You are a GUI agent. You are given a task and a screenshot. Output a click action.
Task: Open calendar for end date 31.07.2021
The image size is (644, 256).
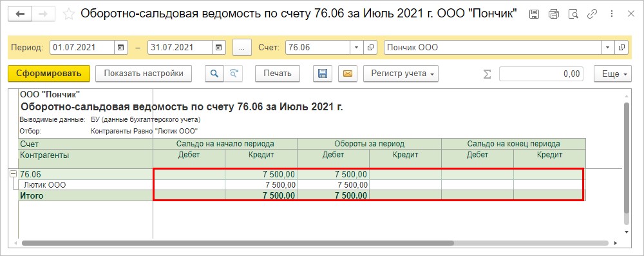[x=219, y=47]
